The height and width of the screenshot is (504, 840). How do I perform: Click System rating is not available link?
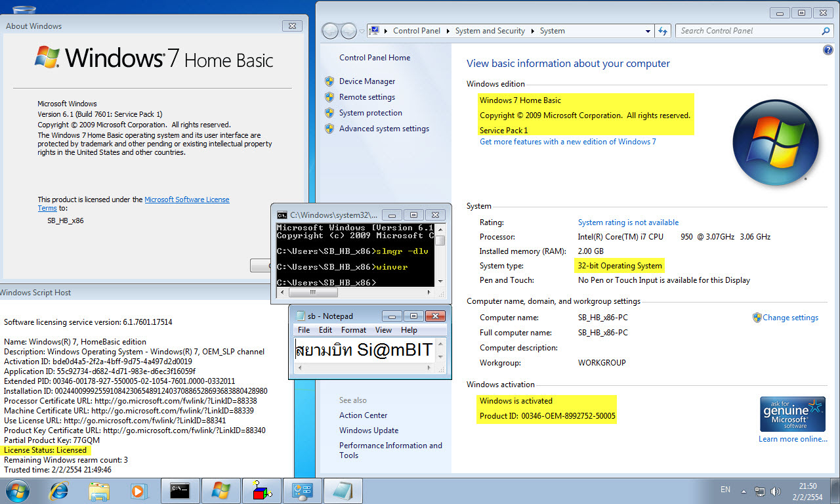click(x=628, y=222)
